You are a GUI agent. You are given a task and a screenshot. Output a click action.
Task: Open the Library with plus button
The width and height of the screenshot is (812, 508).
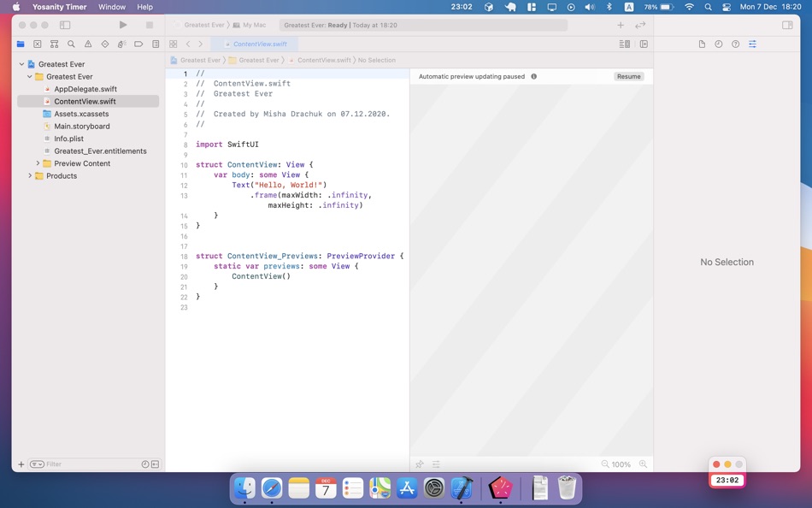[x=621, y=25]
